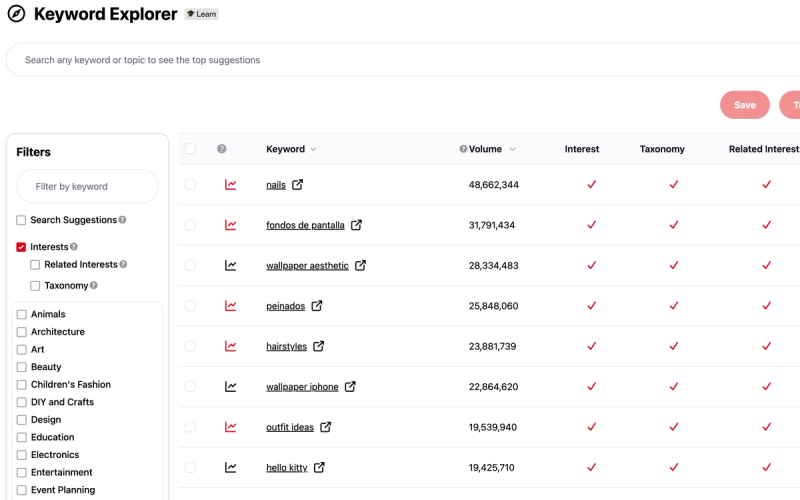Image resolution: width=800 pixels, height=500 pixels.
Task: Open external link icon beside wallpaper aesthetic
Action: click(360, 265)
